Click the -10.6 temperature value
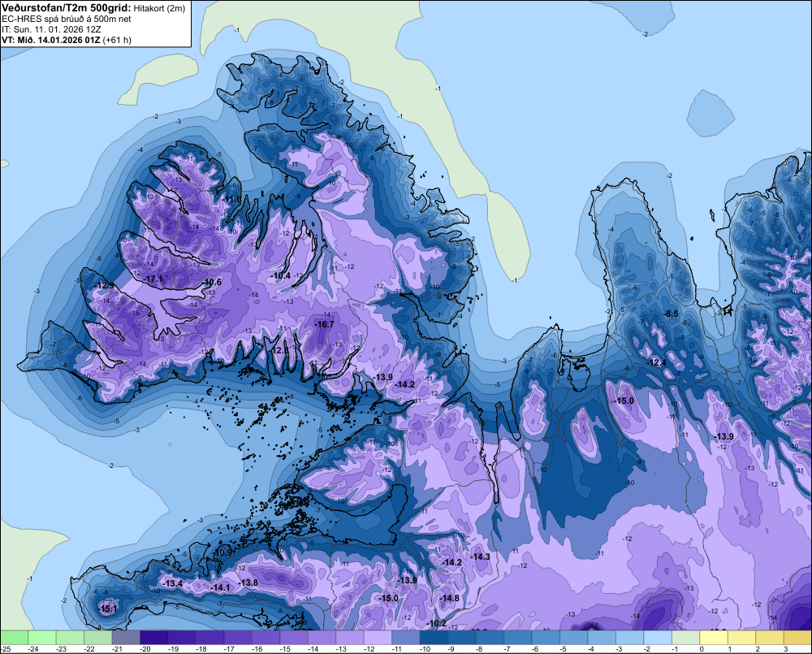The width and height of the screenshot is (812, 654). 212,282
